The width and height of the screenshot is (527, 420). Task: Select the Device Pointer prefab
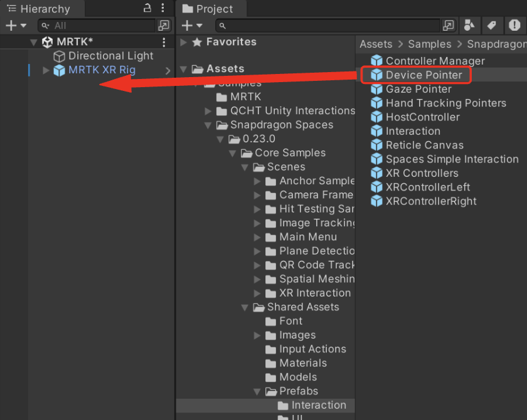(x=417, y=75)
